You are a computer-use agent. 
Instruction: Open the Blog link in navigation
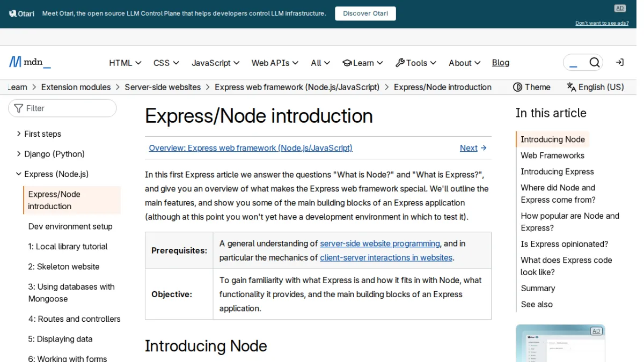pyautogui.click(x=501, y=63)
